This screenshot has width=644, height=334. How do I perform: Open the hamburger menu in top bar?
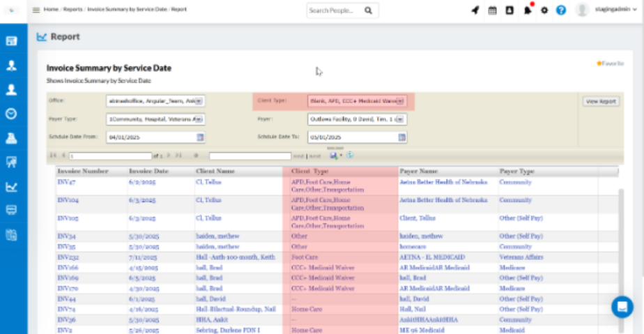pyautogui.click(x=36, y=10)
